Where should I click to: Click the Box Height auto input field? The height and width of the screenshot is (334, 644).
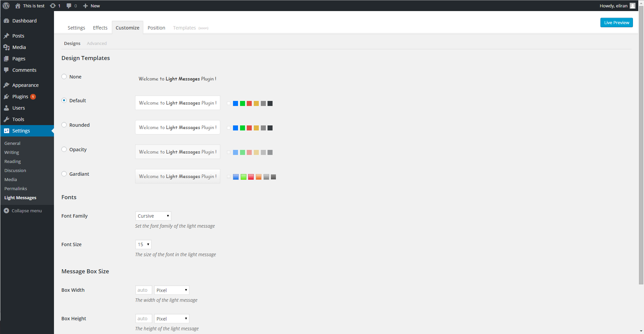(x=144, y=319)
